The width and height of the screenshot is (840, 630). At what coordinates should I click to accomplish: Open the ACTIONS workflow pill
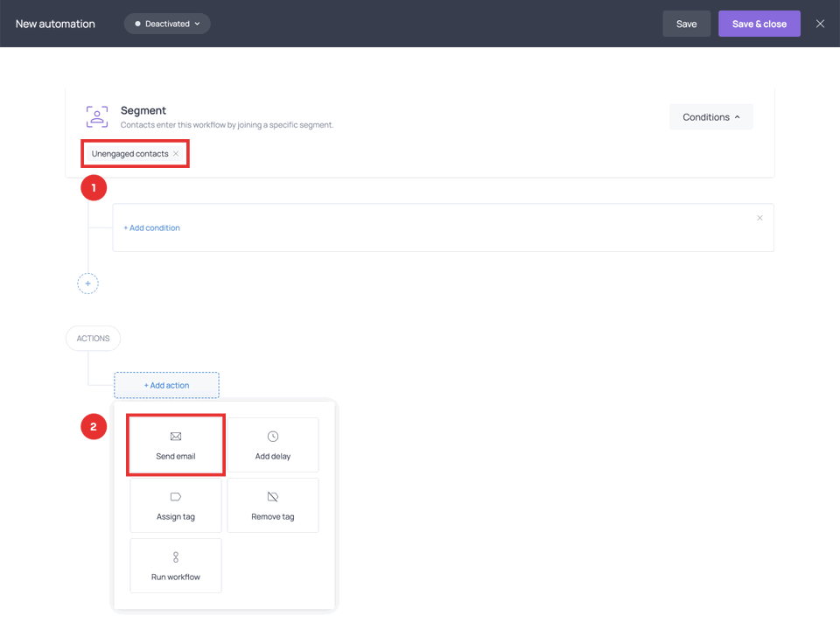tap(93, 338)
